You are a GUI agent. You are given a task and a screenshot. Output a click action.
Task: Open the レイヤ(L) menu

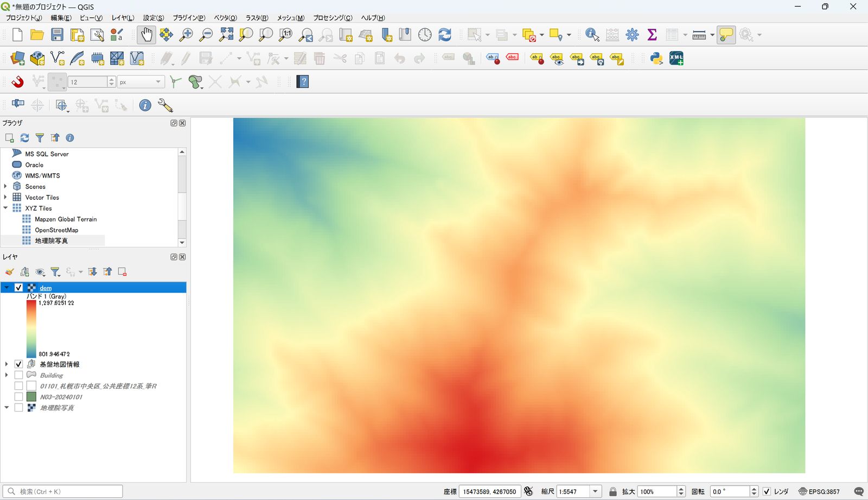coord(123,18)
